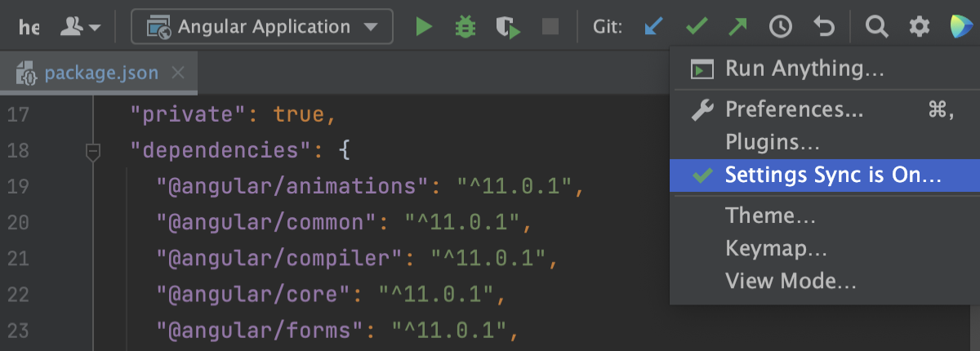The width and height of the screenshot is (980, 351).
Task: Collapse the dependencies block fold marker
Action: tap(93, 151)
